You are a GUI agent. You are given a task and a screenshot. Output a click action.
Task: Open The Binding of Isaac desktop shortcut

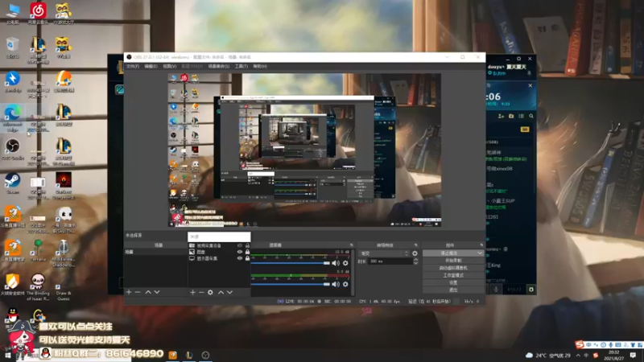[x=38, y=286]
